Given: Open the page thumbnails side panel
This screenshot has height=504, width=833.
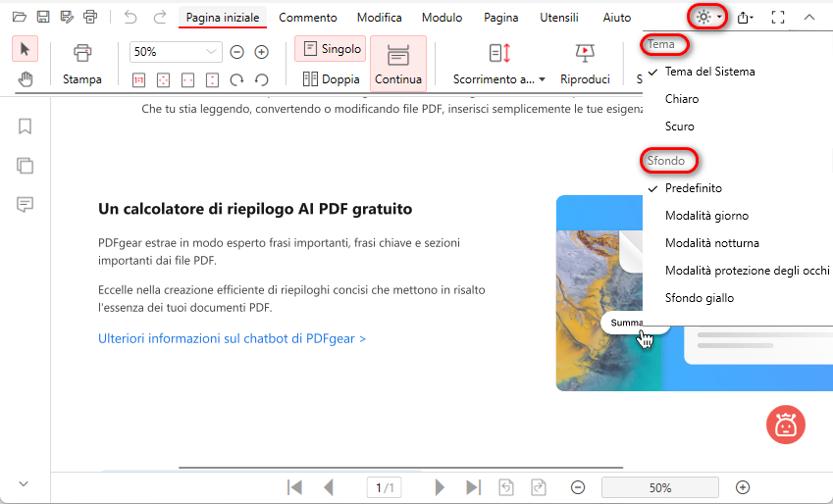Looking at the screenshot, I should (25, 166).
